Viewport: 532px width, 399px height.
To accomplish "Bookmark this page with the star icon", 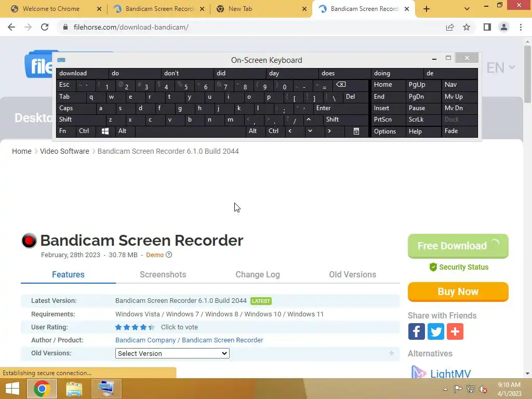I will (467, 27).
